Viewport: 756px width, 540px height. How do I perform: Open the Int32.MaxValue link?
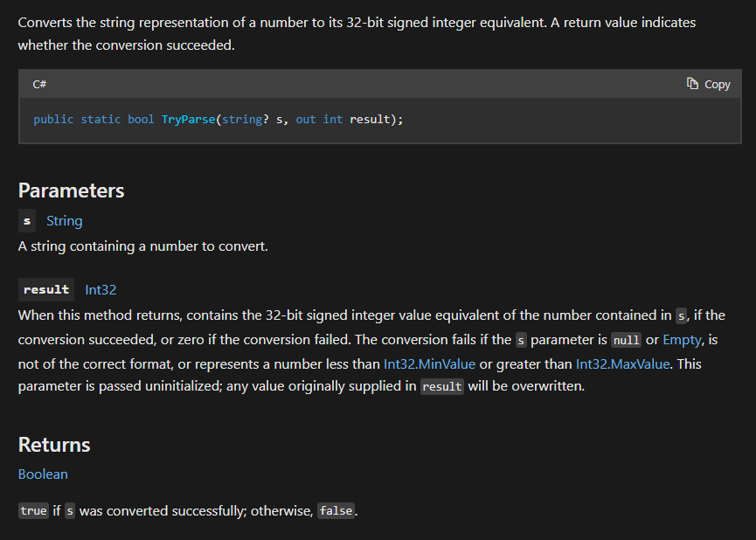(623, 363)
